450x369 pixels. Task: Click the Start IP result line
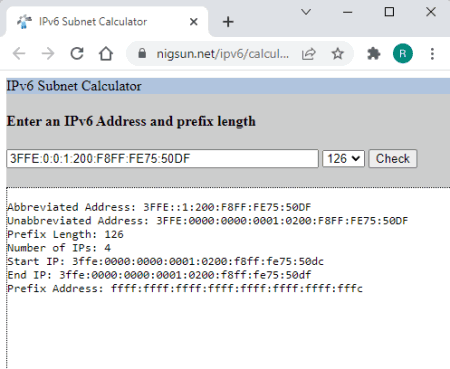165,262
